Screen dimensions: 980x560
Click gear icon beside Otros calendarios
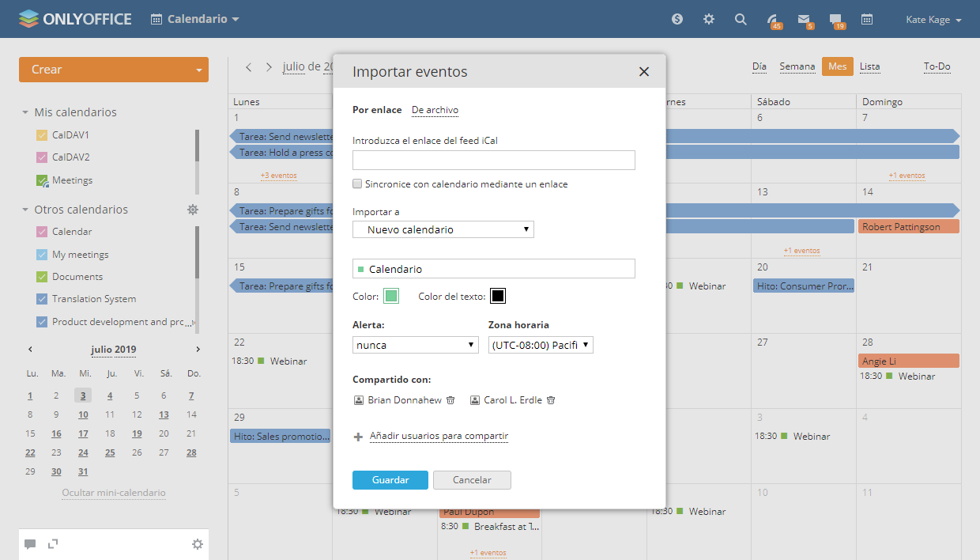point(193,210)
